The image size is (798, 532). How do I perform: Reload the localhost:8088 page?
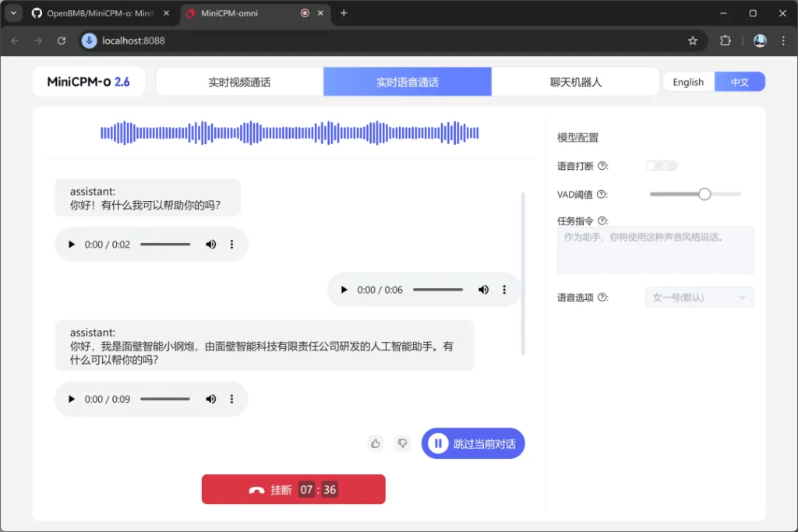pyautogui.click(x=62, y=41)
